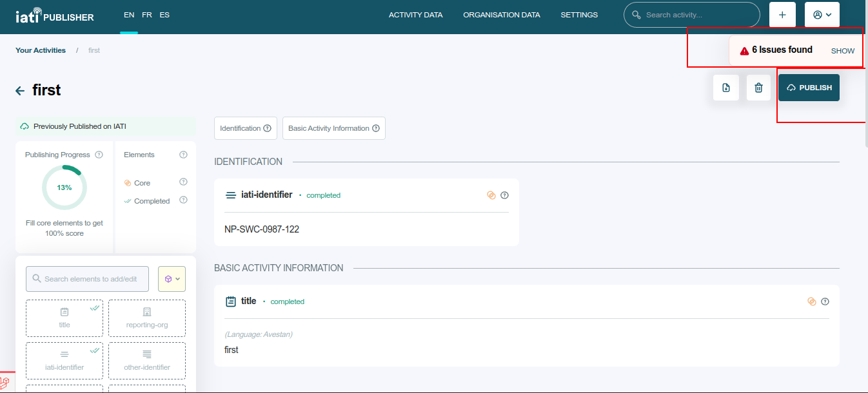Click iati-identifier card help icon
The width and height of the screenshot is (868, 393).
click(505, 195)
